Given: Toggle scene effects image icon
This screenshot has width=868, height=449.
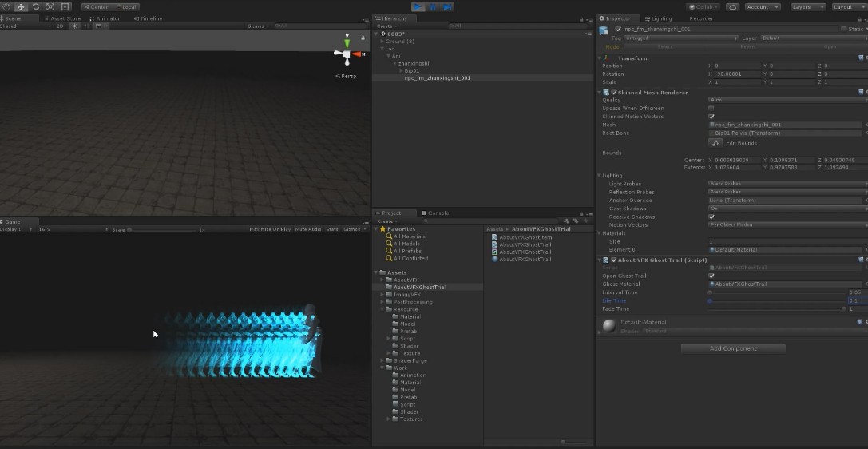Looking at the screenshot, I should pos(100,26).
